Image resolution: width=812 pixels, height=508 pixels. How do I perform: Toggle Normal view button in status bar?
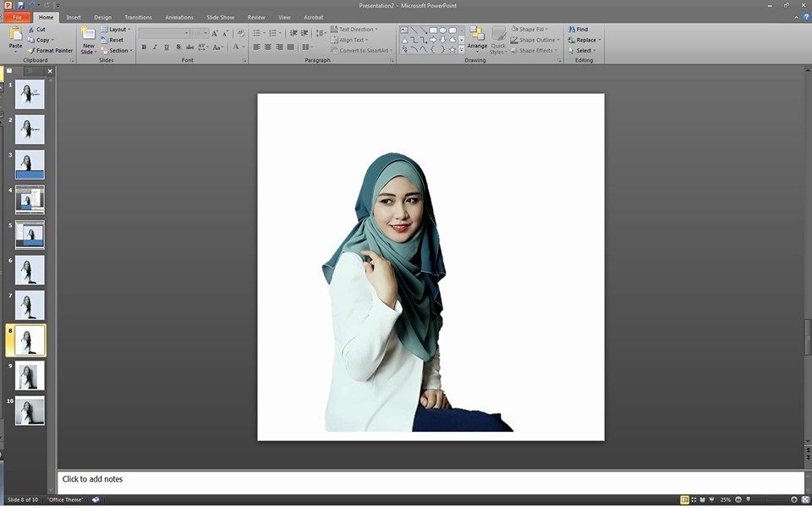[684, 500]
